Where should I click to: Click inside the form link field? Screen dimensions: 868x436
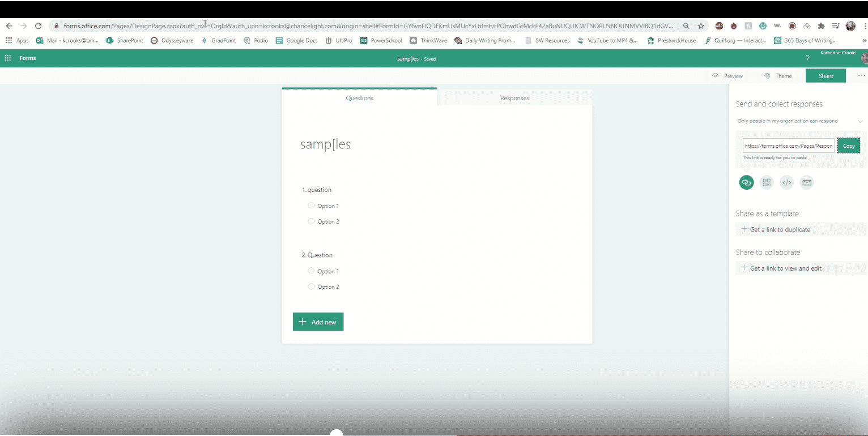tap(788, 145)
